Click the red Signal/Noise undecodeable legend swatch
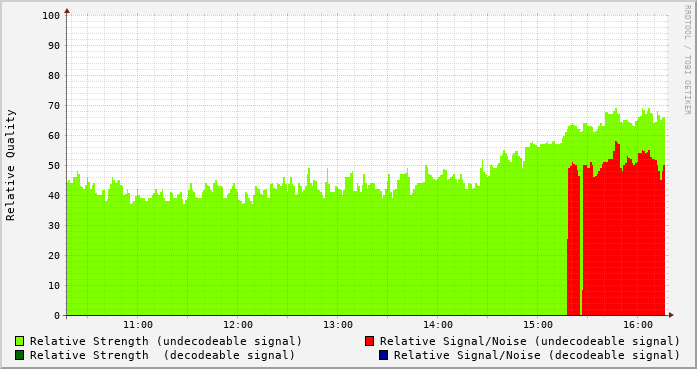Viewport: 697px width, 369px height. coord(369,341)
